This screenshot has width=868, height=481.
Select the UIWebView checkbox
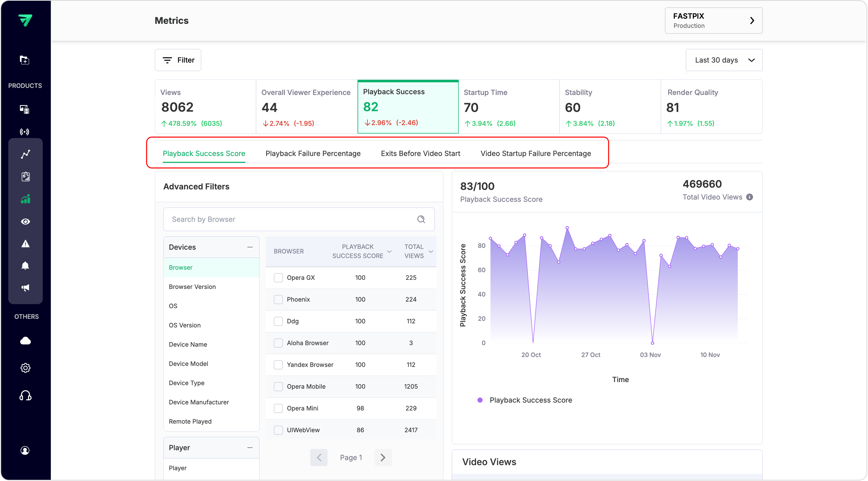click(x=278, y=430)
